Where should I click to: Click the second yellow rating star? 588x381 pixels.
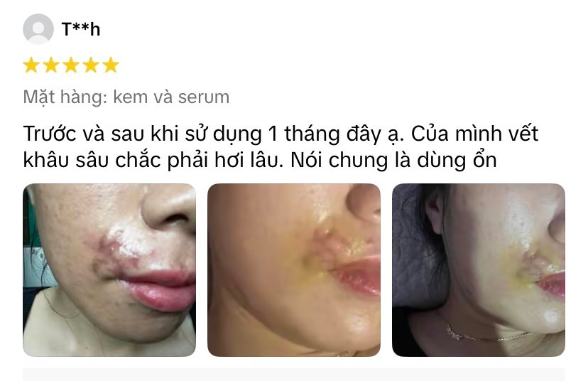pyautogui.click(x=51, y=65)
